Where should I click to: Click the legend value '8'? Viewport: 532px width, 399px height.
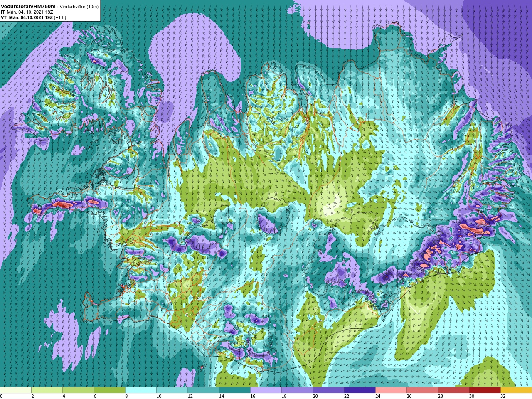[x=126, y=397]
